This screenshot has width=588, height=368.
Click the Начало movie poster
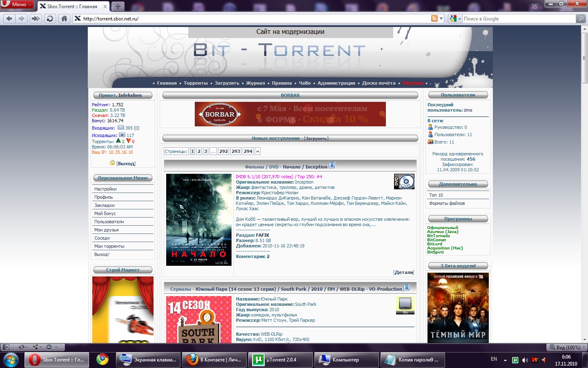point(199,220)
